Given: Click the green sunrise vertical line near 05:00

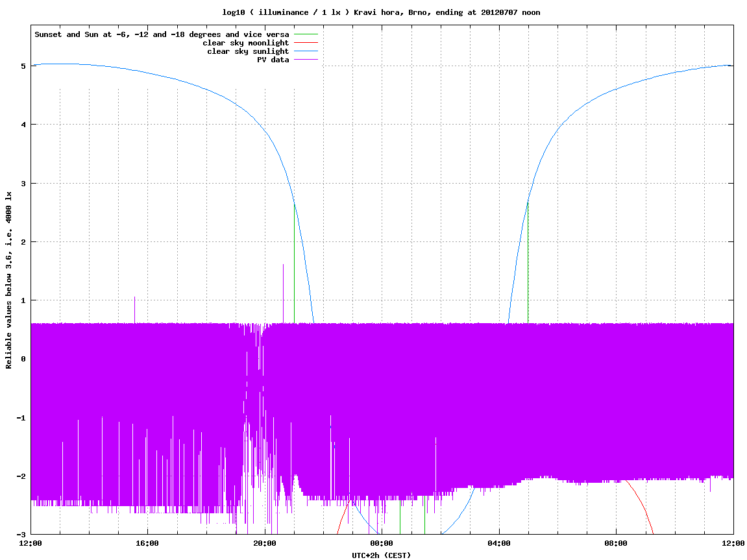Looking at the screenshot, I should (528, 263).
